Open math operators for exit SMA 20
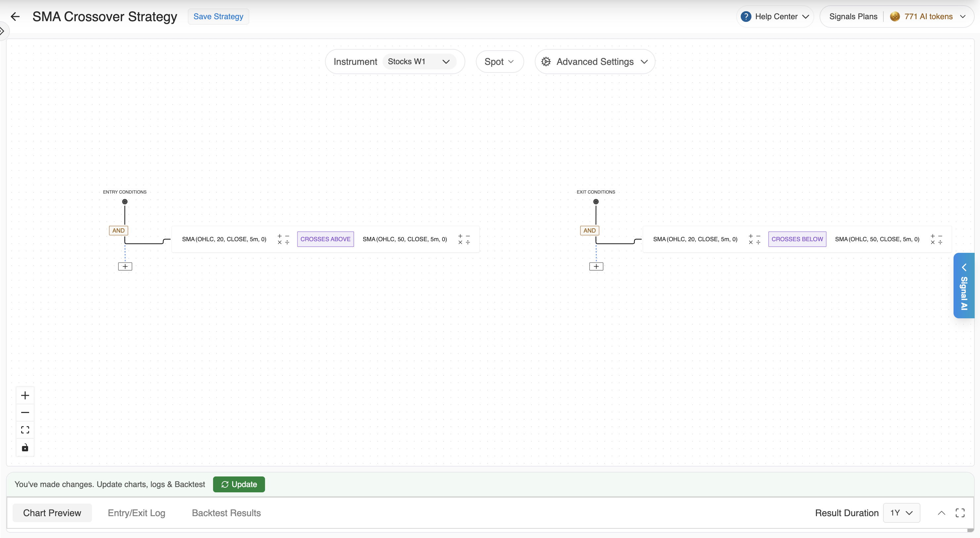The height and width of the screenshot is (538, 980). 754,239
